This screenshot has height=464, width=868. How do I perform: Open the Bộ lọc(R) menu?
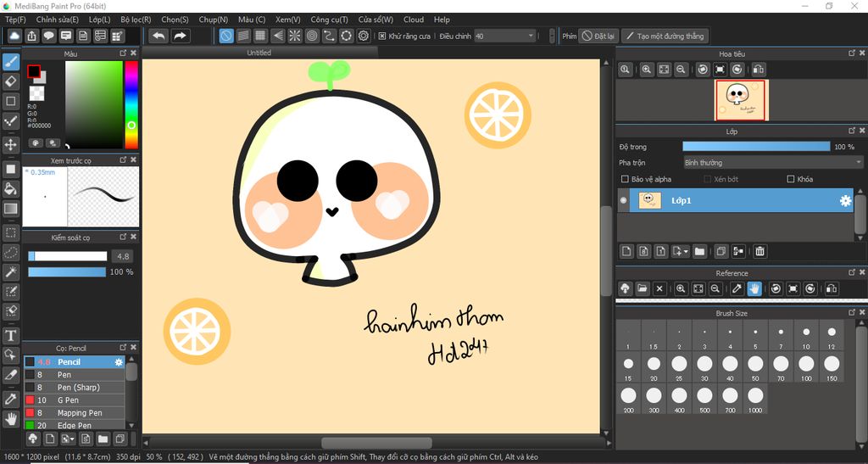[x=136, y=20]
